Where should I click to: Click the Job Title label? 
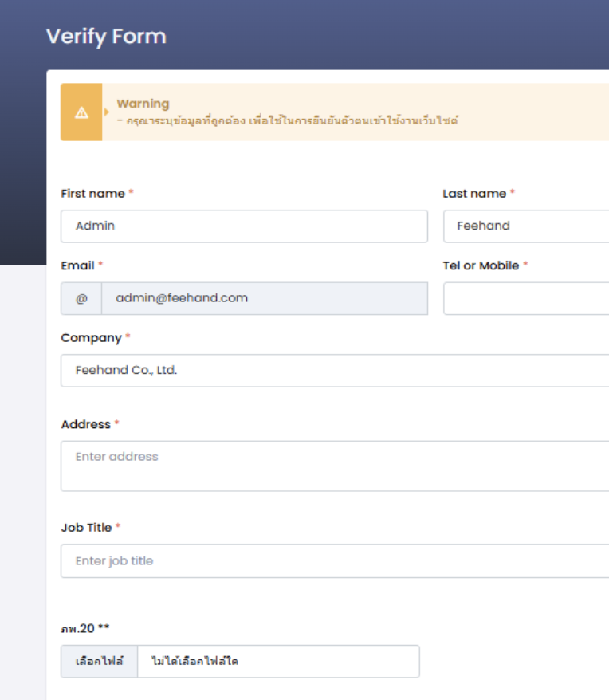click(x=86, y=528)
